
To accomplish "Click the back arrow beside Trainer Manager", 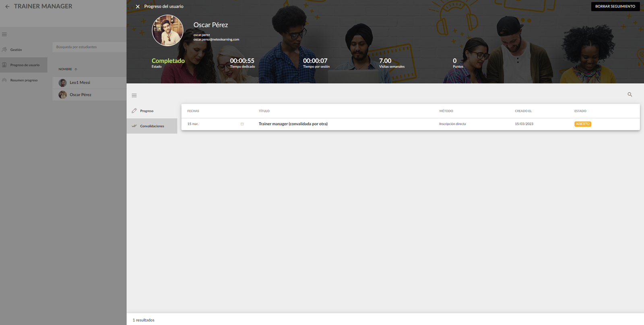I will tap(7, 6).
